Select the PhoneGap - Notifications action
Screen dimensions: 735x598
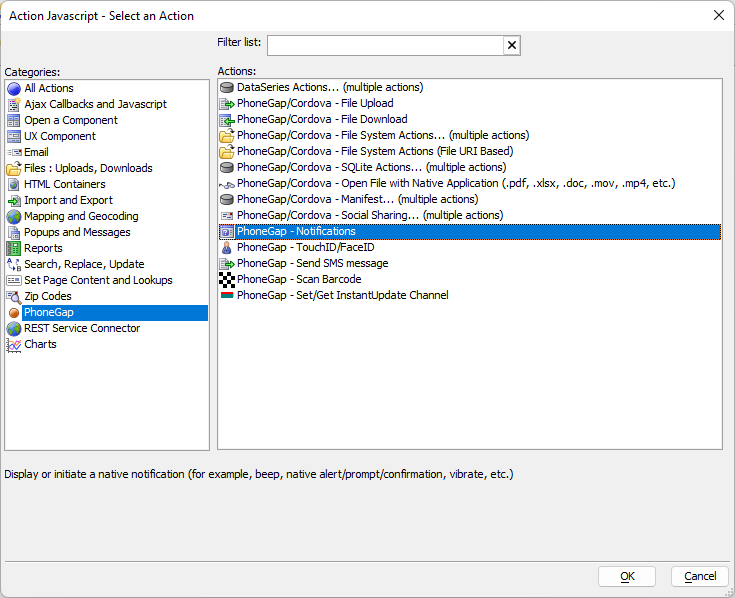tap(470, 232)
